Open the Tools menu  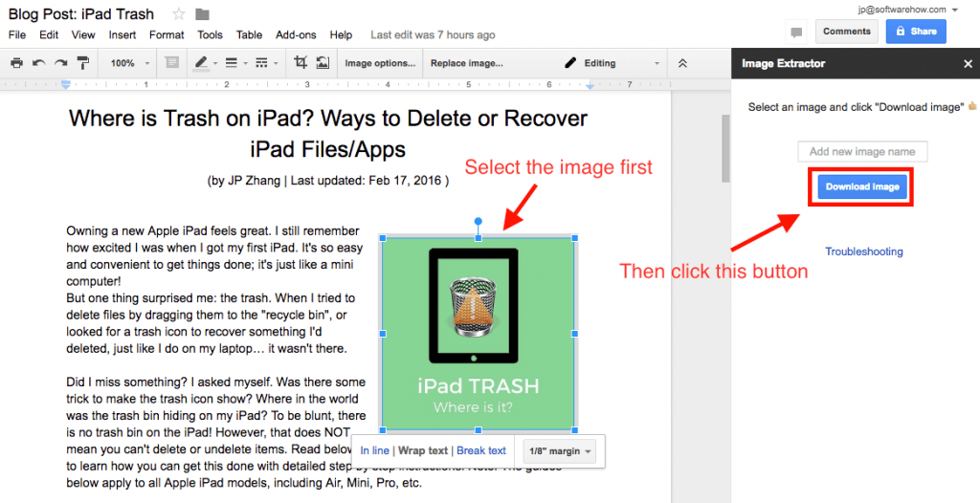210,35
